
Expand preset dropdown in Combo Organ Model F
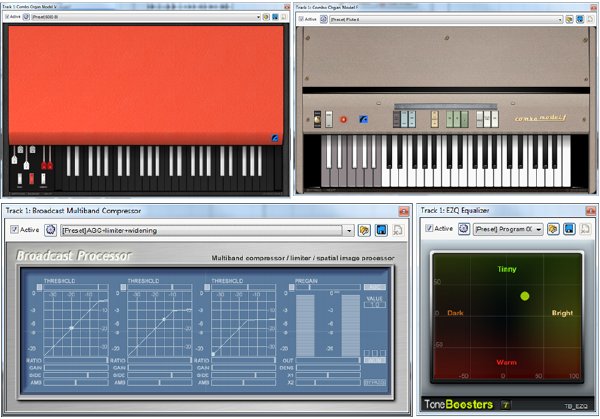(560, 19)
